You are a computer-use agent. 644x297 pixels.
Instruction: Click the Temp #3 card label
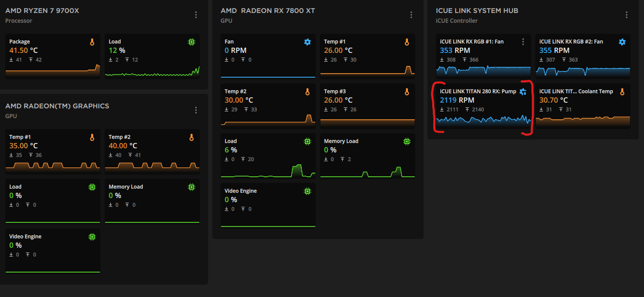click(335, 91)
